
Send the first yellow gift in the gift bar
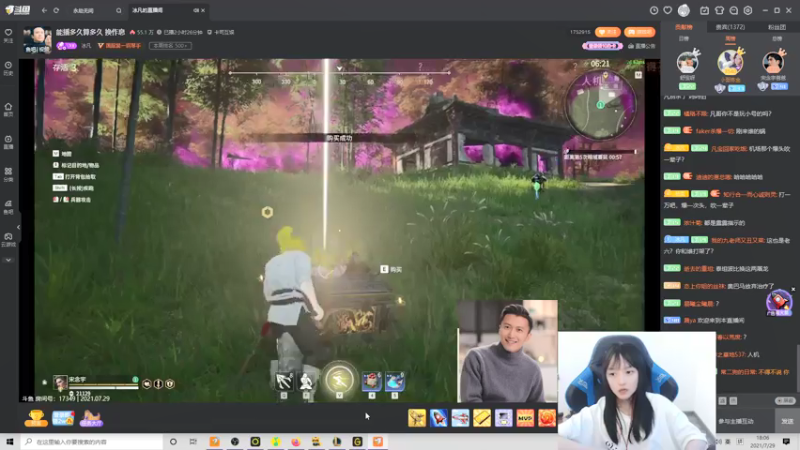coord(417,418)
